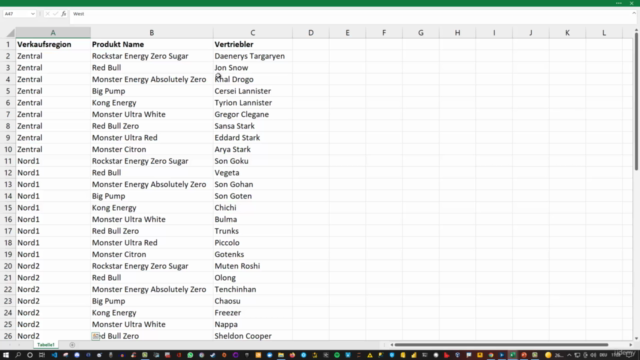Select Kong Energy cell in row 15

coord(151,208)
